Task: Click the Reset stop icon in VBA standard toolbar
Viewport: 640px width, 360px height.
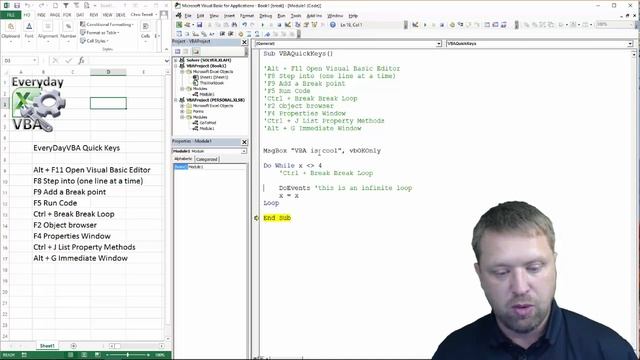Action: (x=279, y=25)
